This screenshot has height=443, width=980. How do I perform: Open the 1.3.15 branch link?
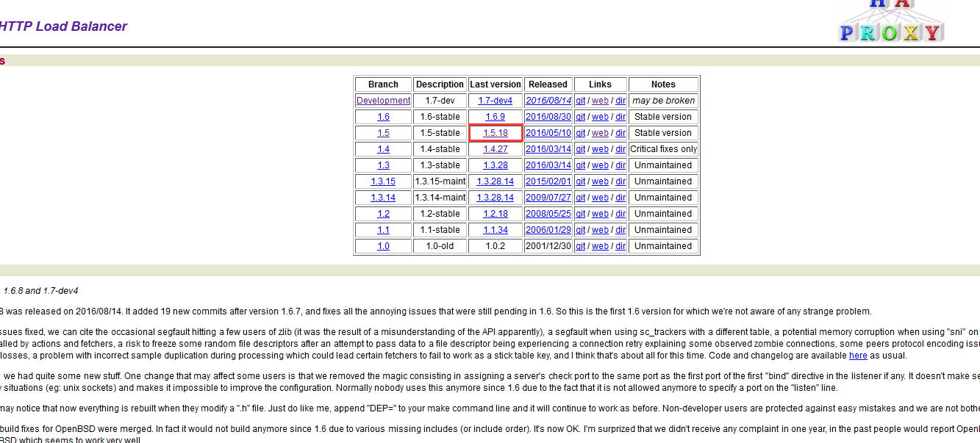pos(383,181)
